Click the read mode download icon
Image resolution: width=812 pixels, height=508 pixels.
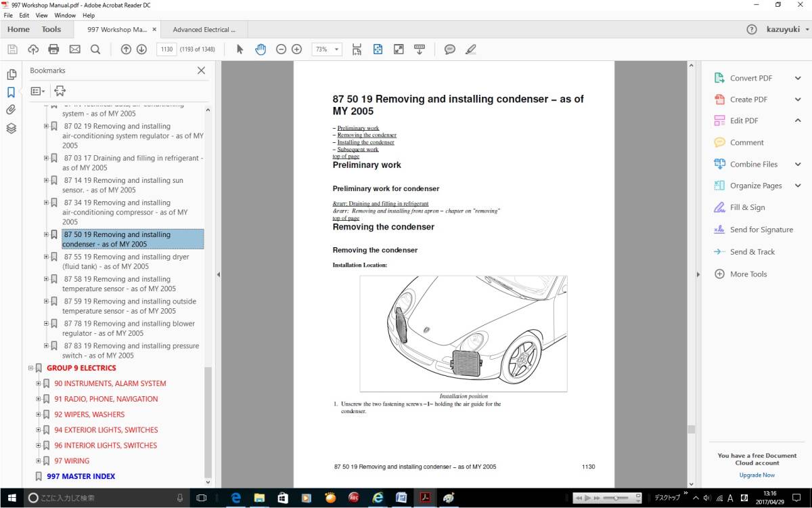(x=420, y=49)
